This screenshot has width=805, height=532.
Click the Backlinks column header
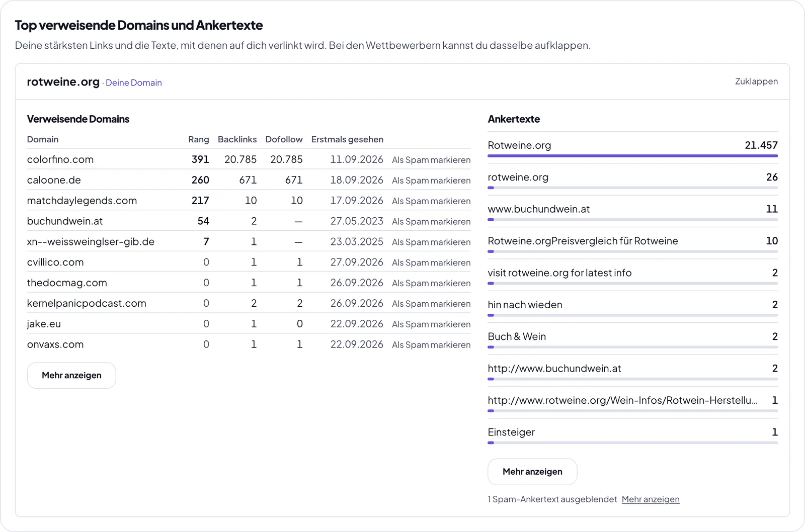point(237,139)
